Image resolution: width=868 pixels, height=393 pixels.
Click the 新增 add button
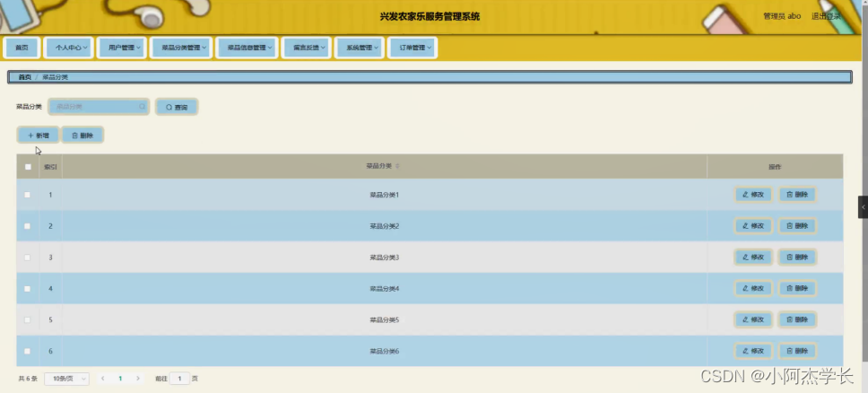39,135
